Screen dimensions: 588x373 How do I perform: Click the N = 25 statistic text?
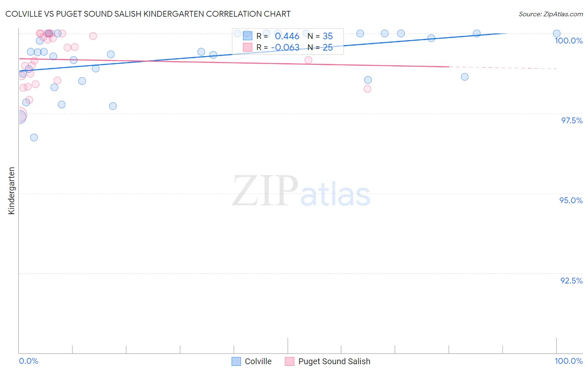pos(320,47)
